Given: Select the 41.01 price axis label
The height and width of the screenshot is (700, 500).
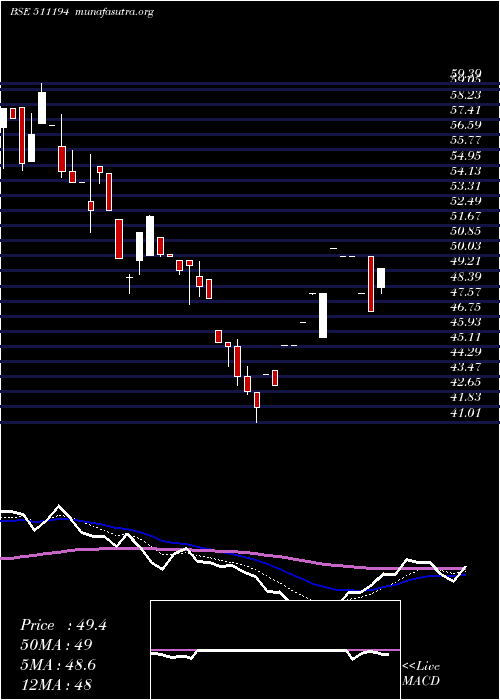Looking at the screenshot, I should pos(465,413).
